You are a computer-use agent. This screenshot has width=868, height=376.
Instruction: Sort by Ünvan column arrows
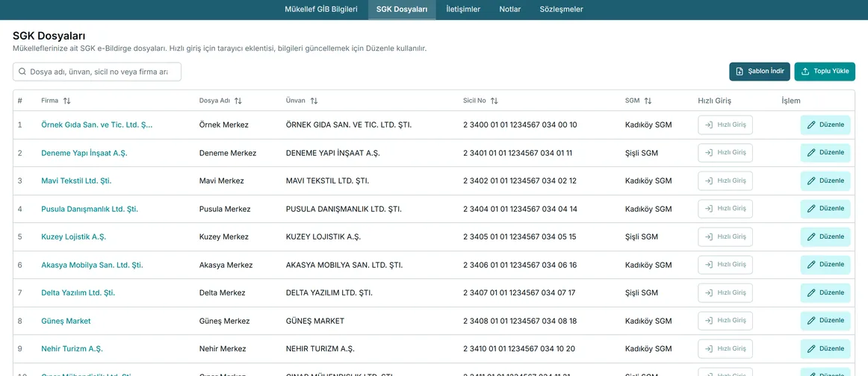click(x=314, y=101)
